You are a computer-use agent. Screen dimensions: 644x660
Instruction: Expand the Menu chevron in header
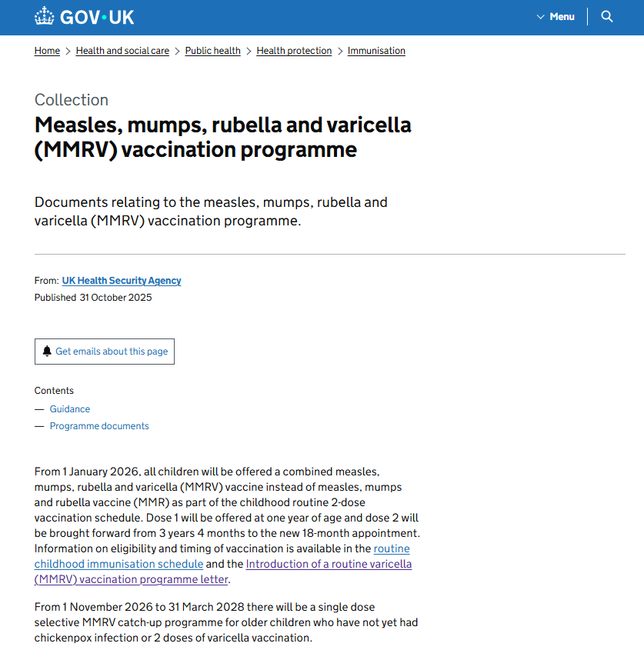(x=541, y=17)
